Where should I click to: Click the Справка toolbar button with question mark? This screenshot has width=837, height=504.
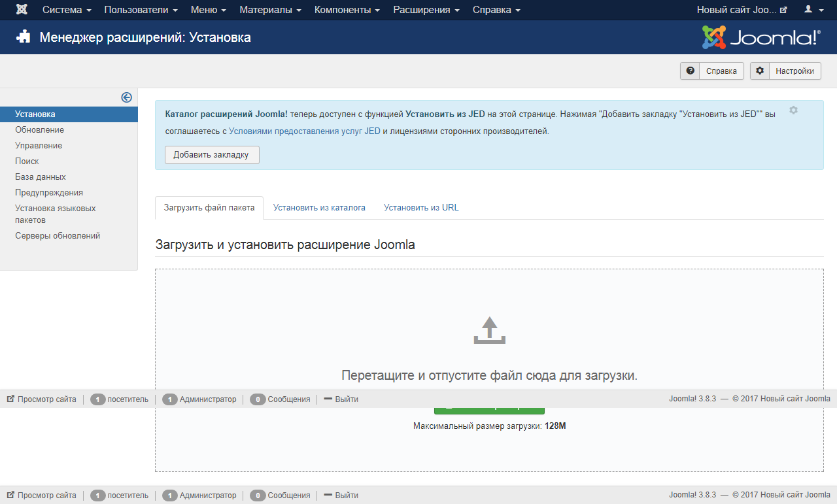(x=712, y=71)
